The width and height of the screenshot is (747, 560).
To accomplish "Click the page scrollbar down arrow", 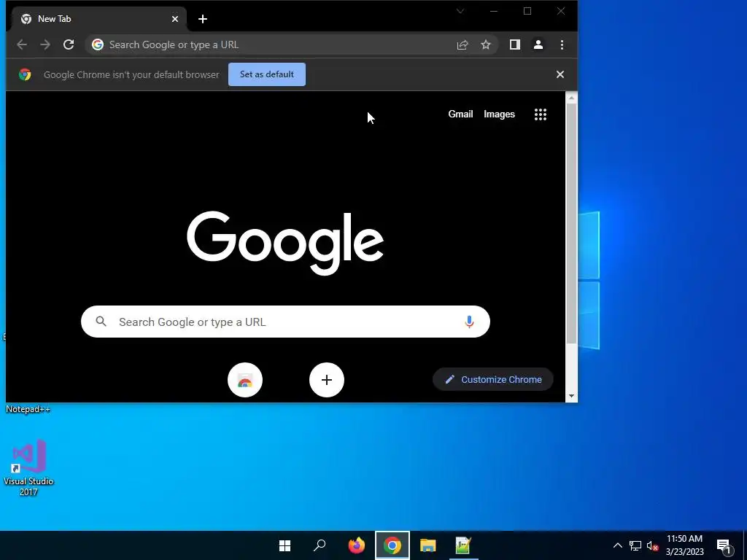I will coord(571,396).
